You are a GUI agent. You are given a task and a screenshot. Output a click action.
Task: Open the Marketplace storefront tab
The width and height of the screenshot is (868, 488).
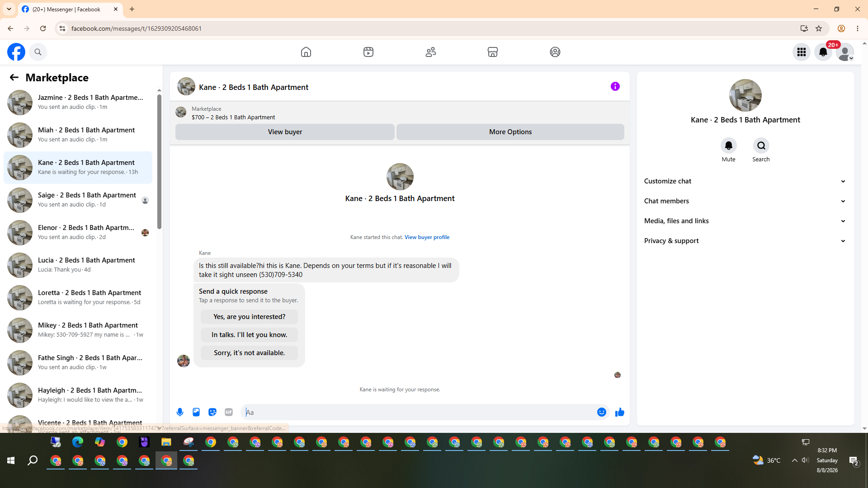click(x=493, y=52)
